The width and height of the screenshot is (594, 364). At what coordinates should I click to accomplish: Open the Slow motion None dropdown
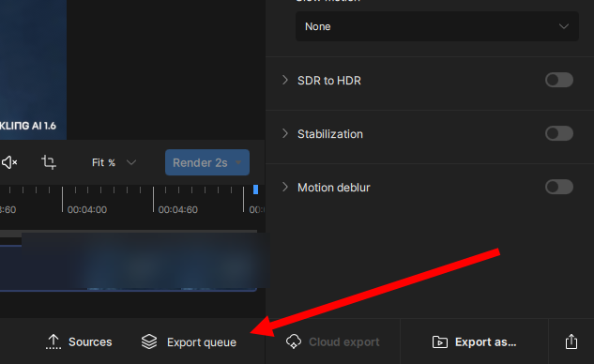(436, 26)
